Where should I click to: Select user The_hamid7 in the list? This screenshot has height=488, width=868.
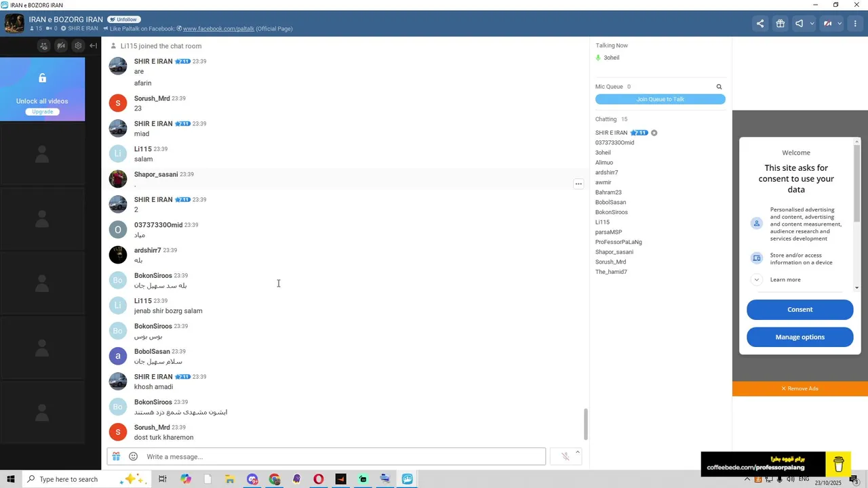click(611, 272)
